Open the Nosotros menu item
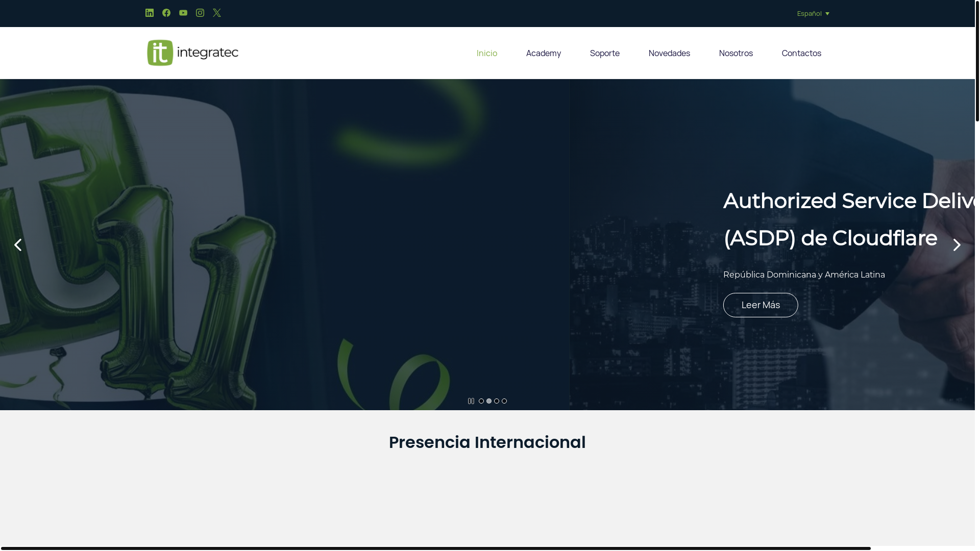 click(x=736, y=53)
